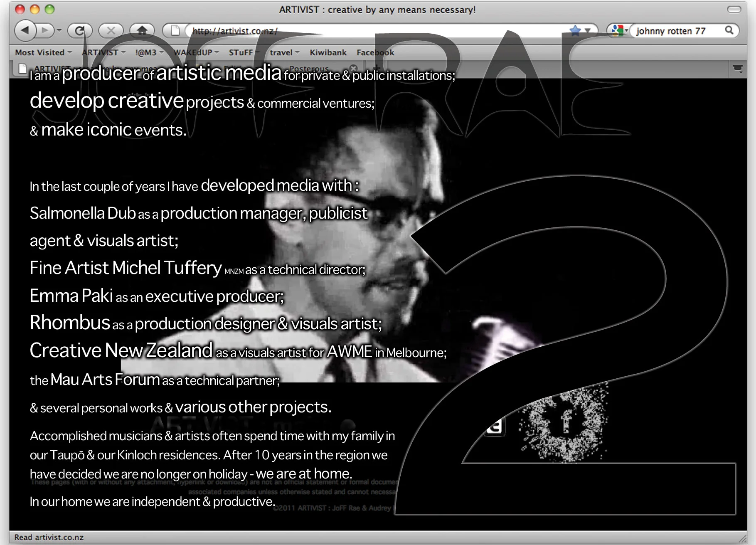This screenshot has width=756, height=545.
Task: Open the Kiwibank bookmark
Action: pos(328,52)
